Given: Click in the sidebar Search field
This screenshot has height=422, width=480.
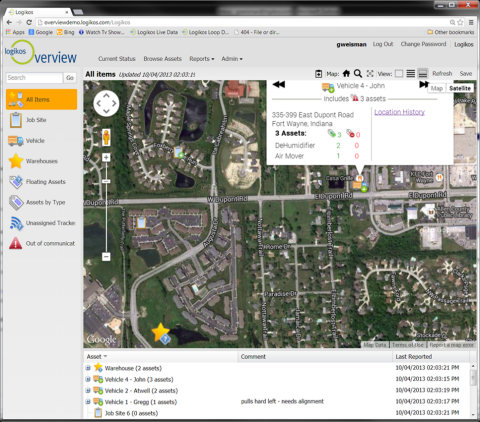Looking at the screenshot, I should click(34, 78).
